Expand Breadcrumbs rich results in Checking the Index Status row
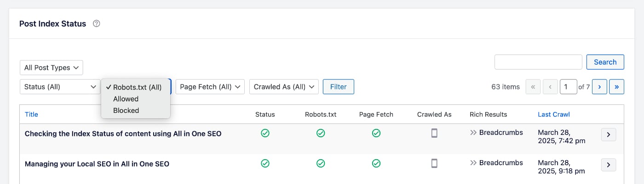This screenshot has height=184, width=644. pos(496,133)
